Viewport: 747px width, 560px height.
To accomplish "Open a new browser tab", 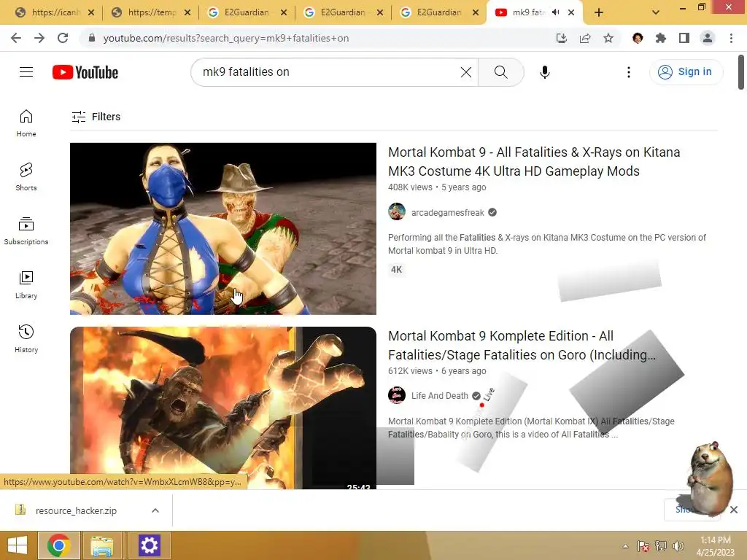I will click(599, 13).
